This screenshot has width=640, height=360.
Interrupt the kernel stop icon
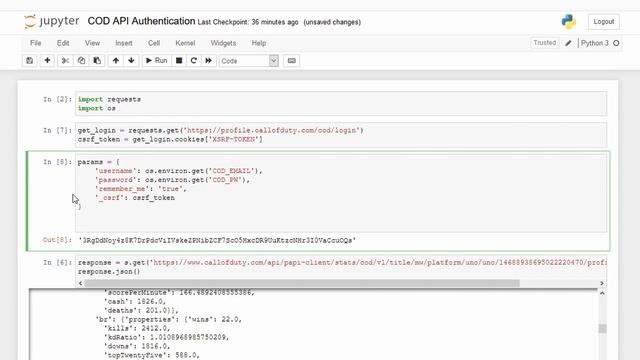pyautogui.click(x=179, y=60)
